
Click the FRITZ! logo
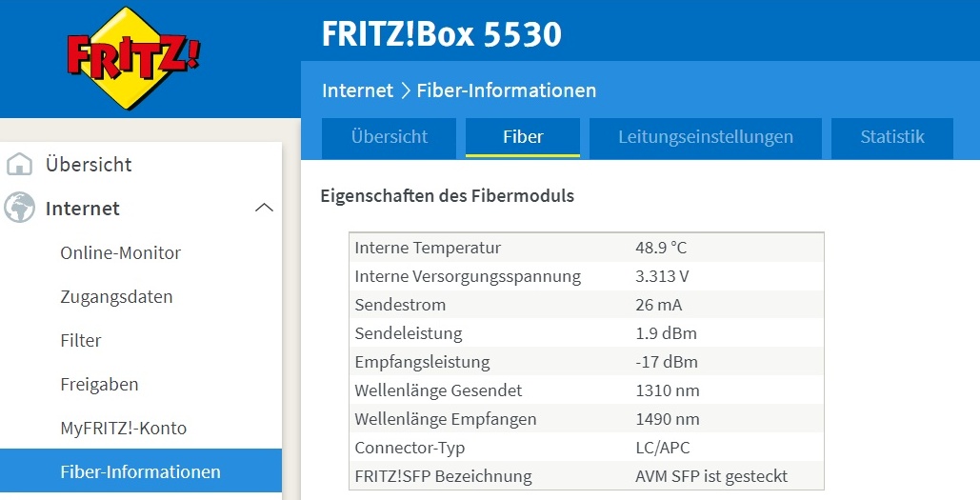click(133, 58)
